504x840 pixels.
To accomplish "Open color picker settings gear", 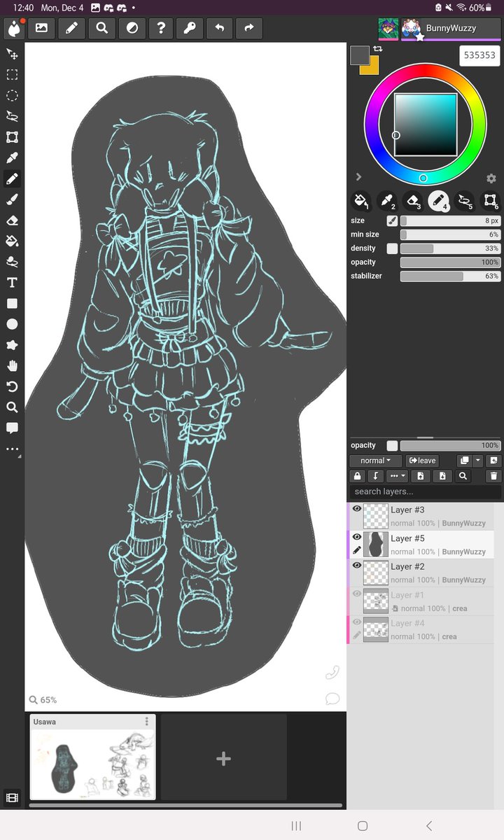I will coord(491,178).
